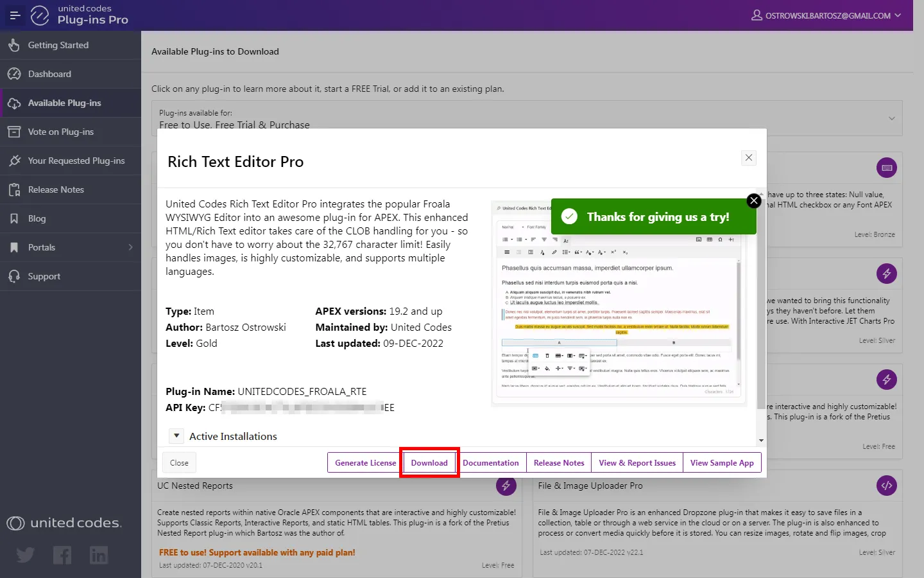The height and width of the screenshot is (578, 924).
Task: Click the hamburger navigation menu icon
Action: click(15, 15)
